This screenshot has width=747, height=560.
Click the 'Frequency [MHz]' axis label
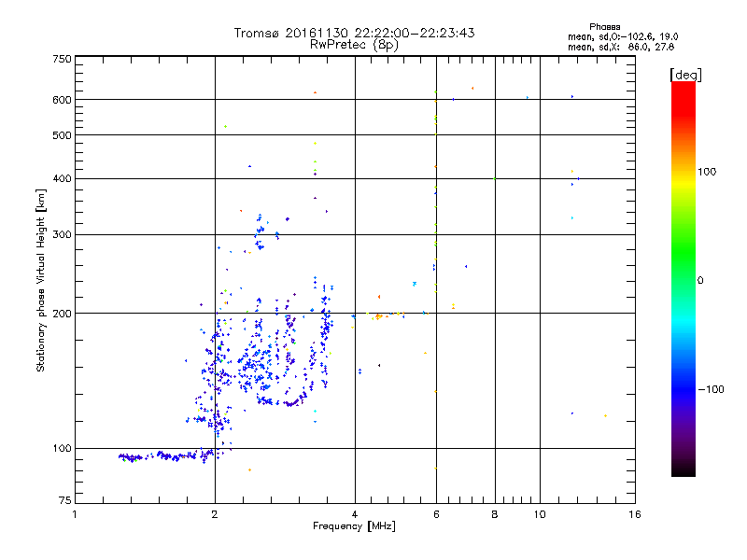pos(354,526)
